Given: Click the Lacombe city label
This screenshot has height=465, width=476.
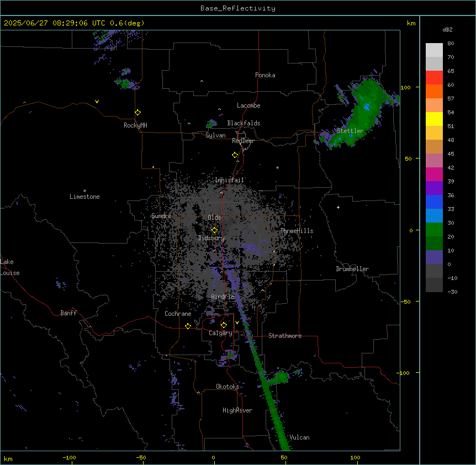Looking at the screenshot, I should tap(248, 105).
